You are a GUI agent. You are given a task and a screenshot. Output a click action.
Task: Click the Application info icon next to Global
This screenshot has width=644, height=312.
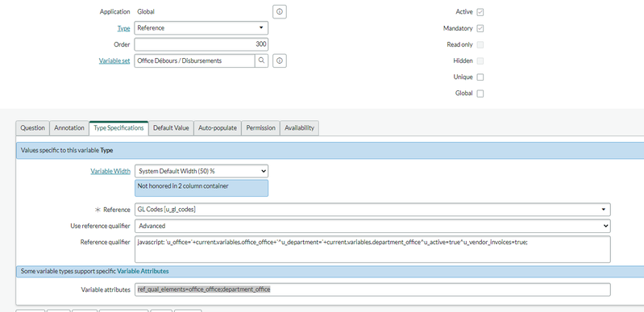coord(280,12)
